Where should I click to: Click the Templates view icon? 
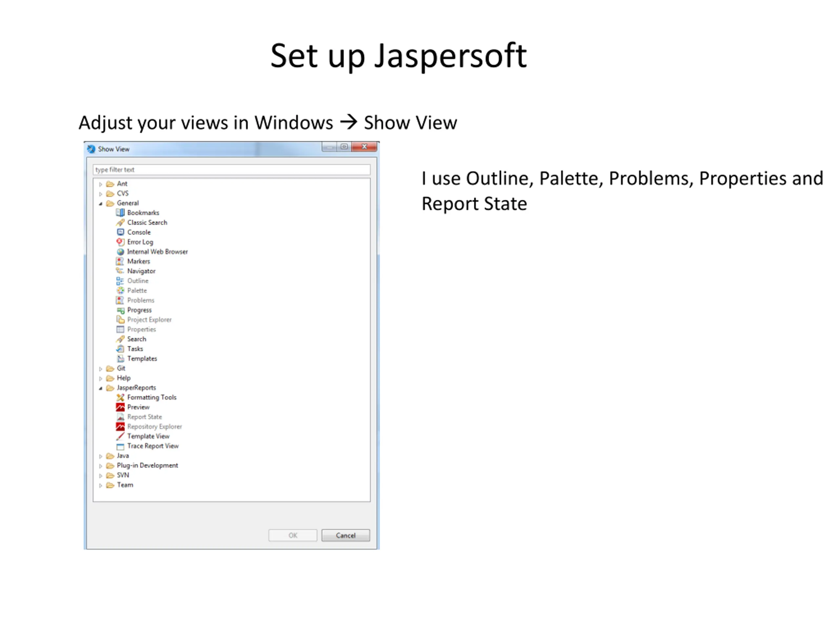pos(120,359)
